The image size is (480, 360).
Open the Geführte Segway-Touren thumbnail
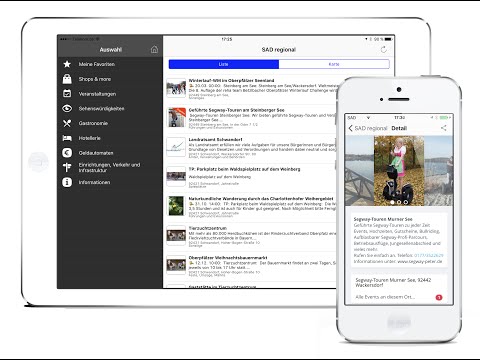click(176, 117)
